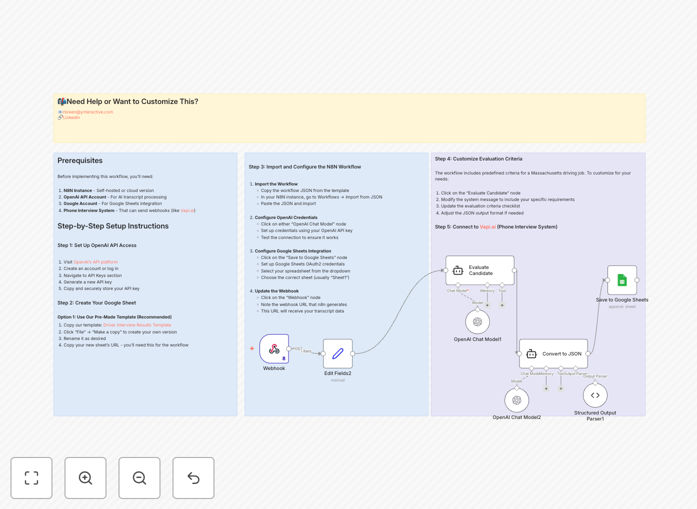Click the 'Step 1: Set Up OpenAI API Access' text
This screenshot has height=509, width=697.
pos(97,245)
